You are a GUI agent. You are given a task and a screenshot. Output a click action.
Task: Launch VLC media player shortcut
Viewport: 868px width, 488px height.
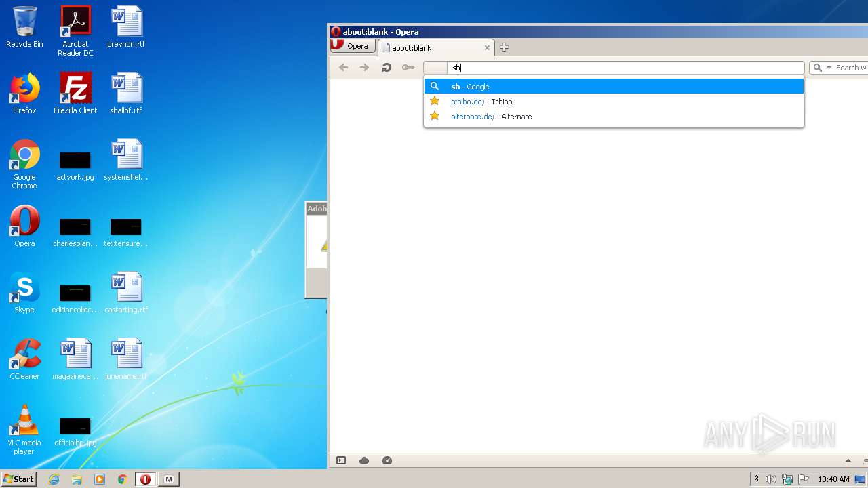point(24,430)
